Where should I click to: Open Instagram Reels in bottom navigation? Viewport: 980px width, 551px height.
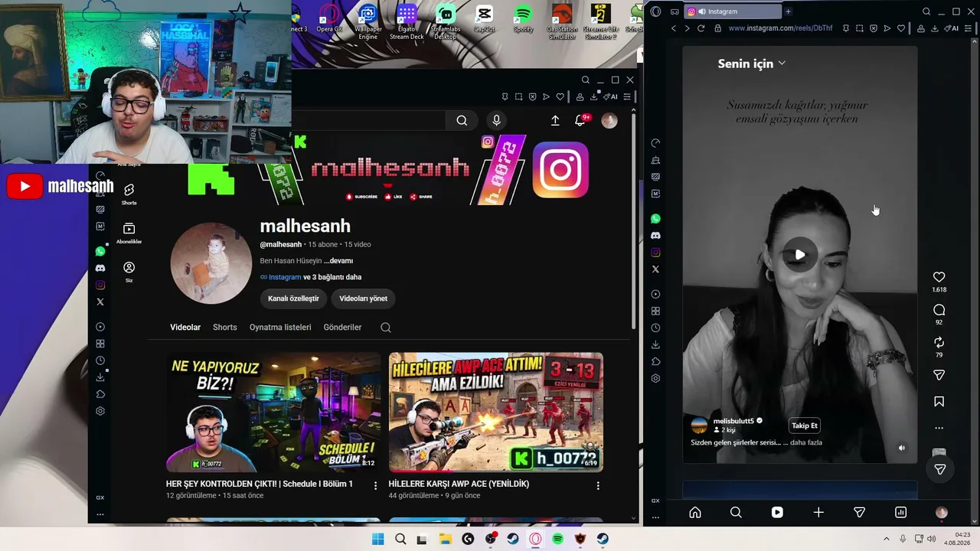(777, 513)
